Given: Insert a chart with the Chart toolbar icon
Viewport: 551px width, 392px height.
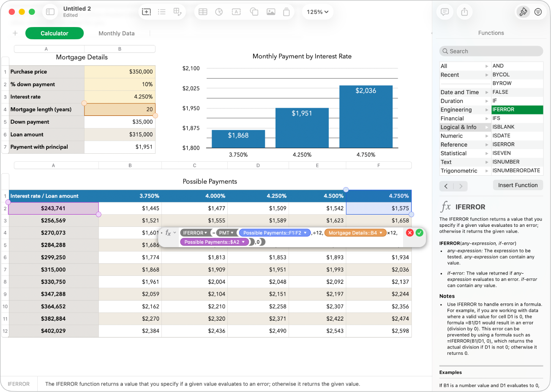Looking at the screenshot, I should [x=219, y=12].
